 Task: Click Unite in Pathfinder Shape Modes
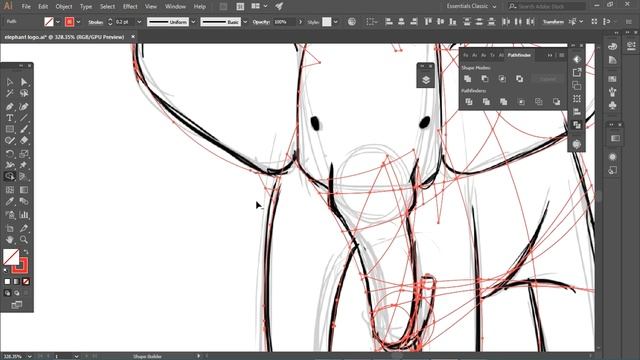pyautogui.click(x=467, y=79)
